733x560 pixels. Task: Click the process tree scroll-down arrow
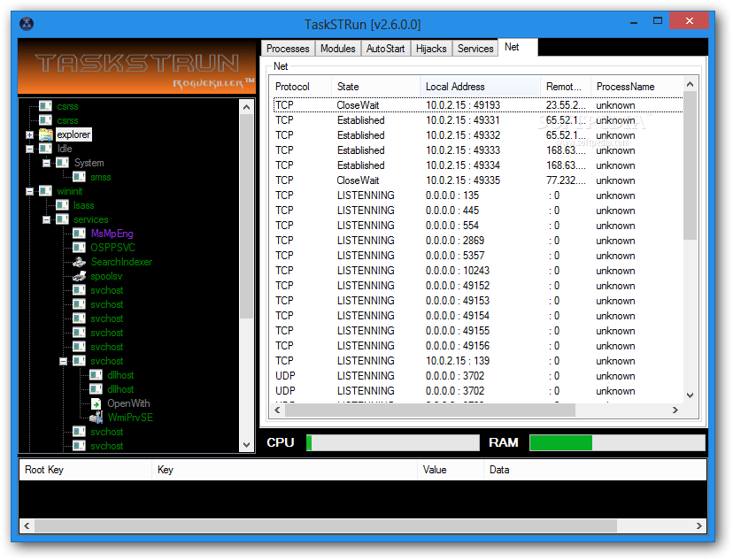pos(246,445)
